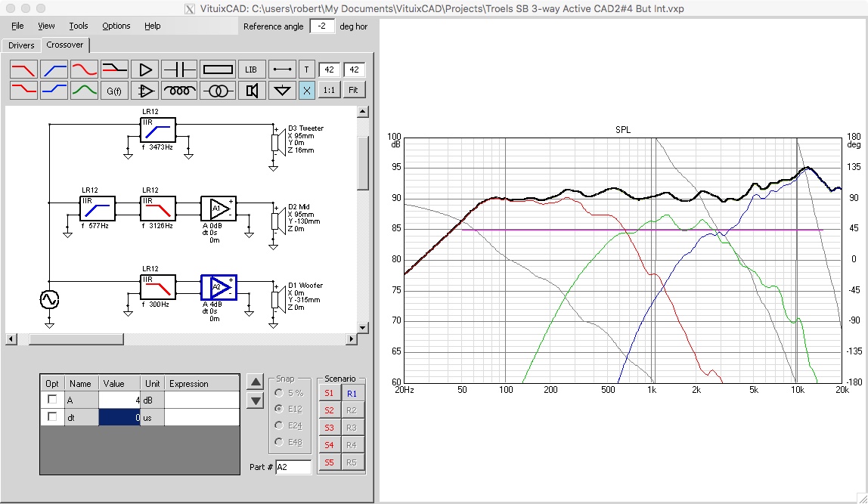Switch to the Drivers tab
Viewport: 868px width, 504px height.
[x=21, y=45]
